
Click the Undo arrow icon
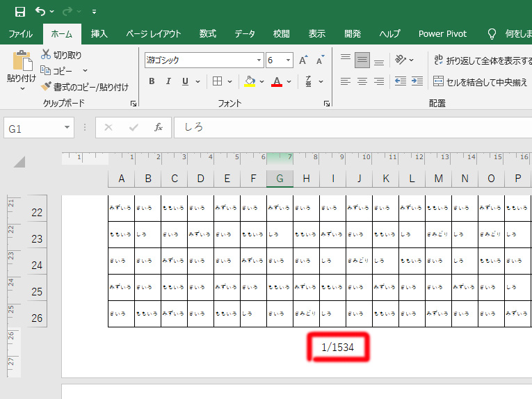(40, 12)
